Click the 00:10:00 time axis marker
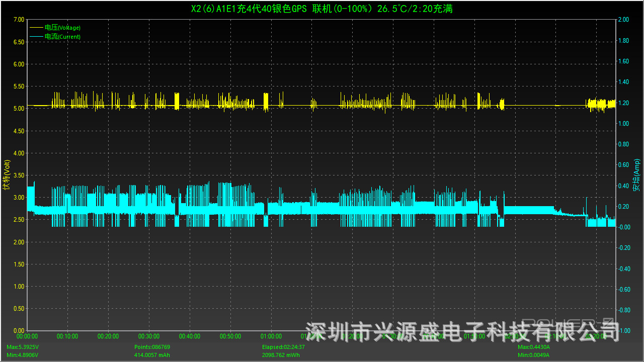The height and width of the screenshot is (362, 644). click(x=67, y=336)
